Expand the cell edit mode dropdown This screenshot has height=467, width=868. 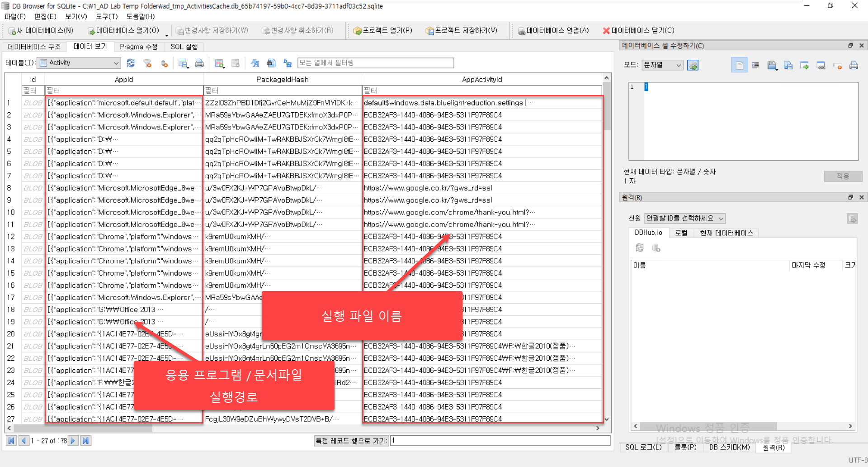(662, 65)
